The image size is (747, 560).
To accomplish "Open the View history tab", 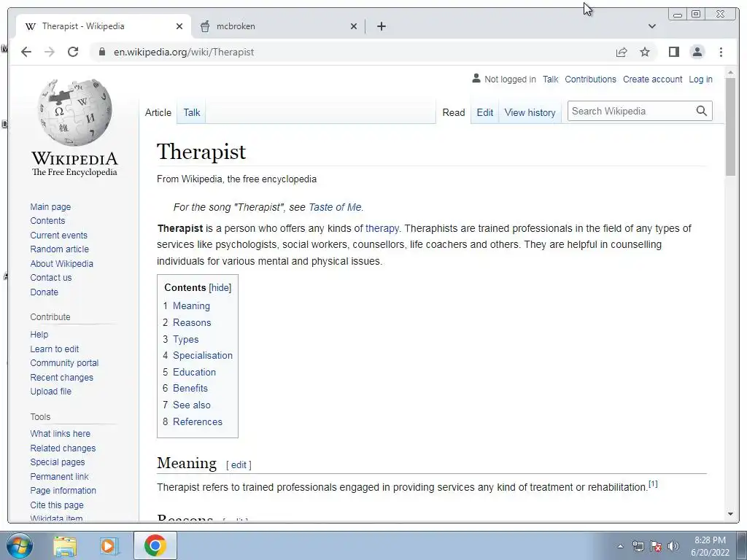I will [x=530, y=112].
